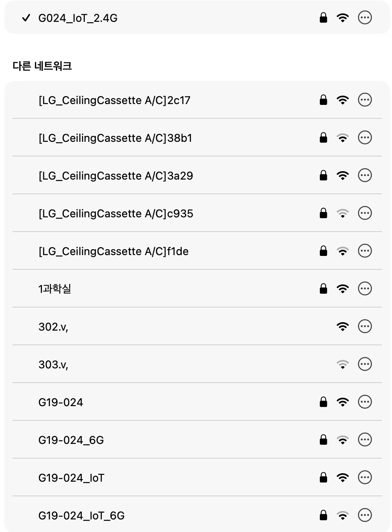Expand options for LG CeilingCassette c935
Screen dimensions: 392x532
(365, 213)
